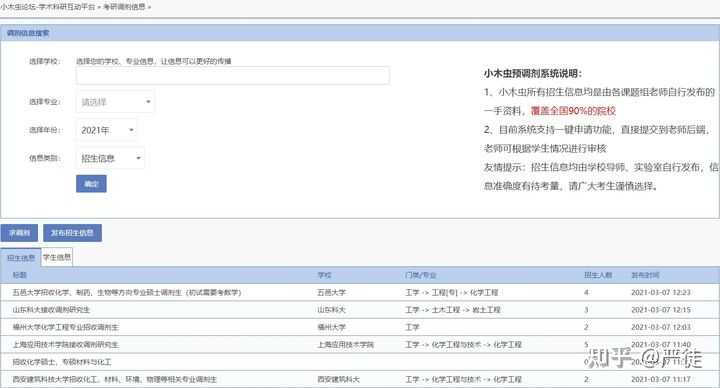Screen dimensions: 720x388
Task: Open the 山东科大接收调剂研究生 listing
Action: click(51, 310)
